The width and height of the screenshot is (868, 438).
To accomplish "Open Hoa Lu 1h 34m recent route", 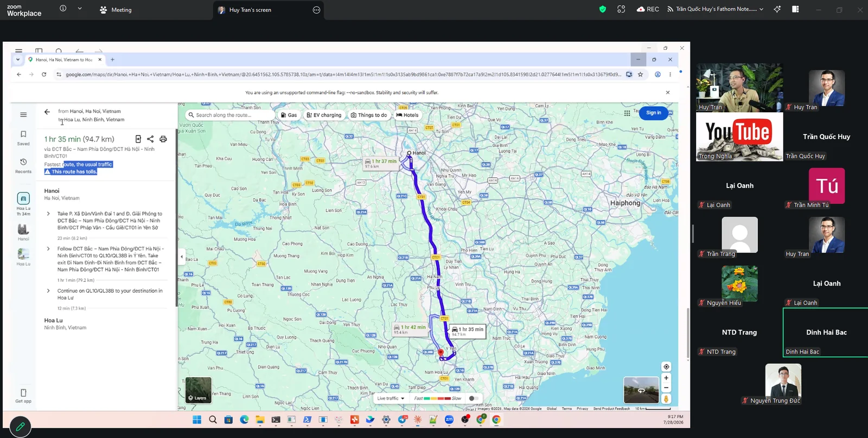I will [x=23, y=204].
